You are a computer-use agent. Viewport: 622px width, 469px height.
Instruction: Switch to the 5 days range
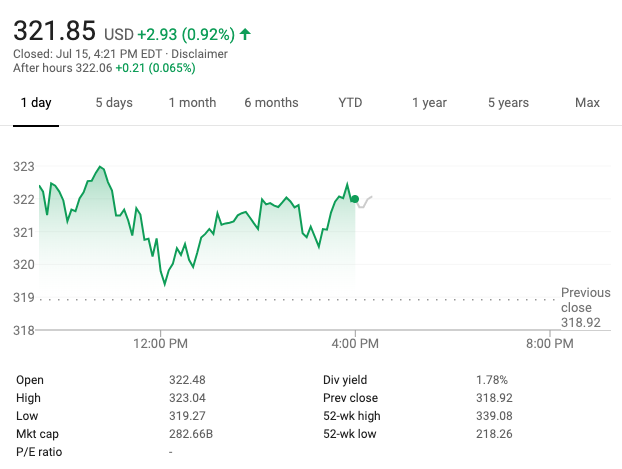coord(114,103)
